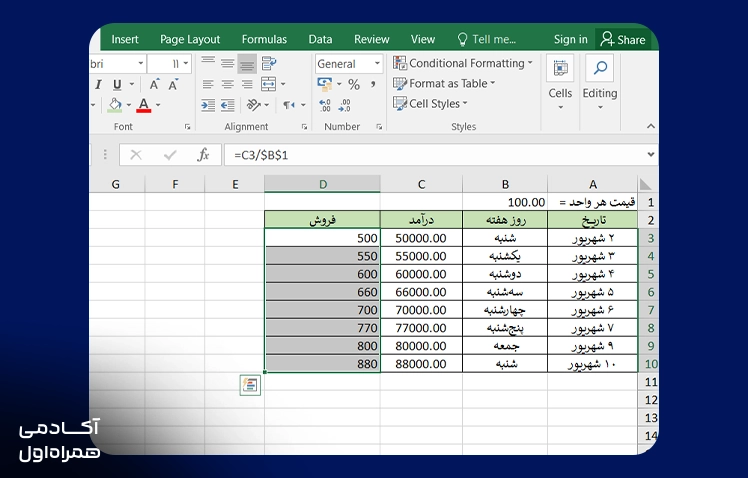Viewport: 748px width, 478px height.
Task: Open the View tab
Action: tap(423, 39)
